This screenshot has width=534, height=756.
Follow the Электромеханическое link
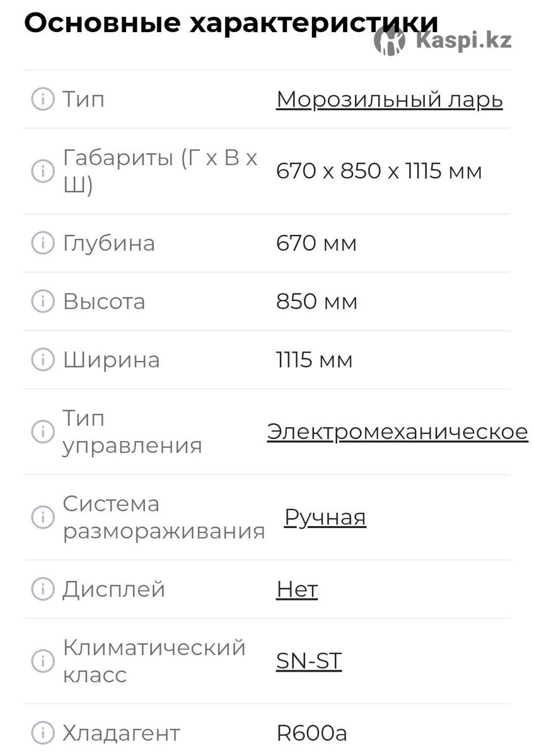coord(398,432)
